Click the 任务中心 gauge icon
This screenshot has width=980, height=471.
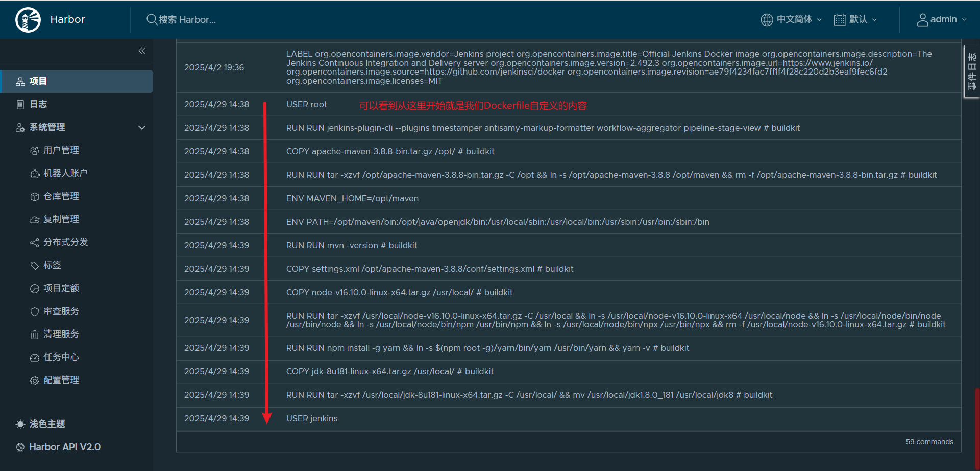[35, 357]
